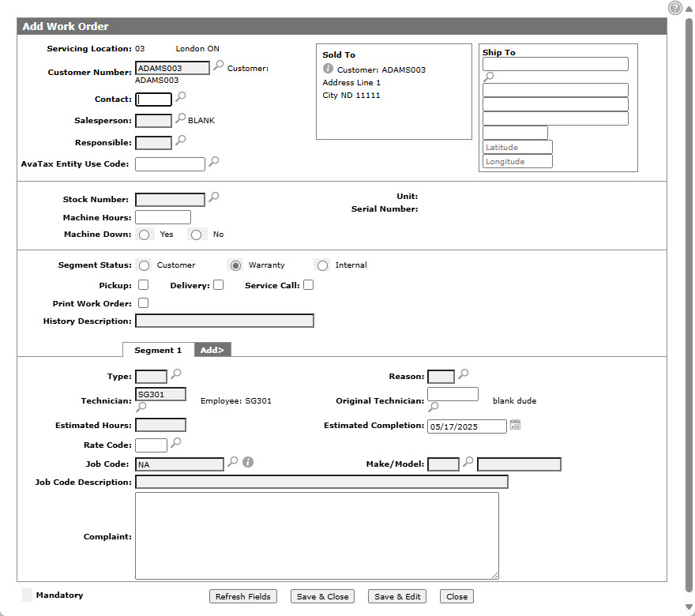Open AvaTax Entity Use Code lookup
Viewport: 695px width, 616px height.
214,162
